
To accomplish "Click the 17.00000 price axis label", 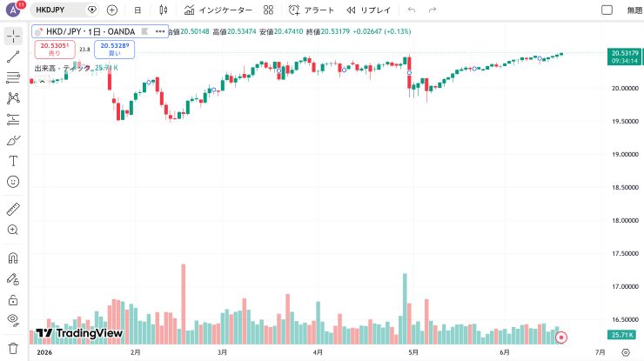I will point(625,286).
